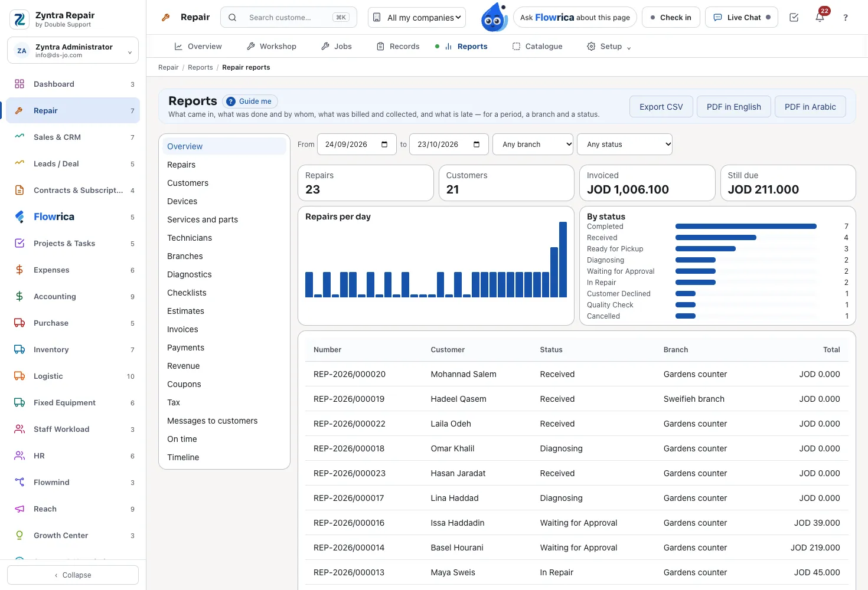Open calendar picker for the To date
Viewport: 868px width, 590px height.
click(x=477, y=145)
